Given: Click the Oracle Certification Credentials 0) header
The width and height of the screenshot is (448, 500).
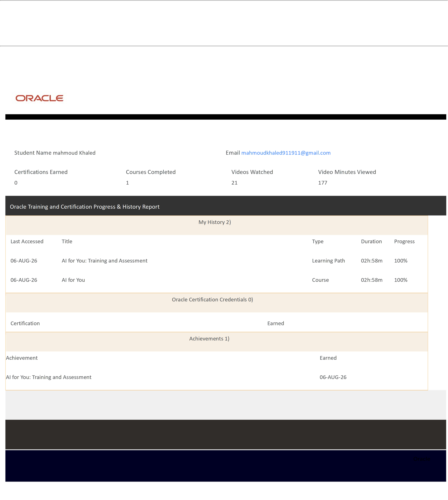Looking at the screenshot, I should click(212, 300).
